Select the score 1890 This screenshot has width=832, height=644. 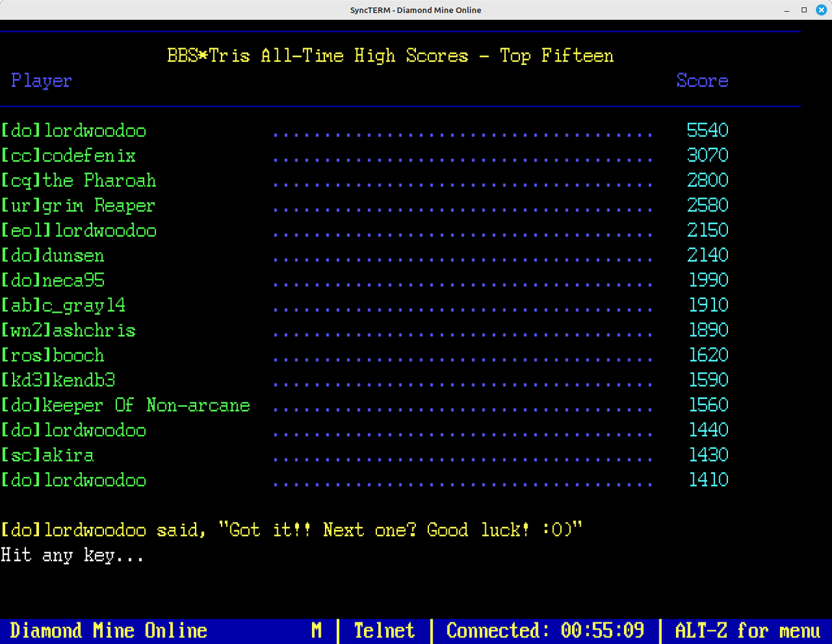(709, 330)
